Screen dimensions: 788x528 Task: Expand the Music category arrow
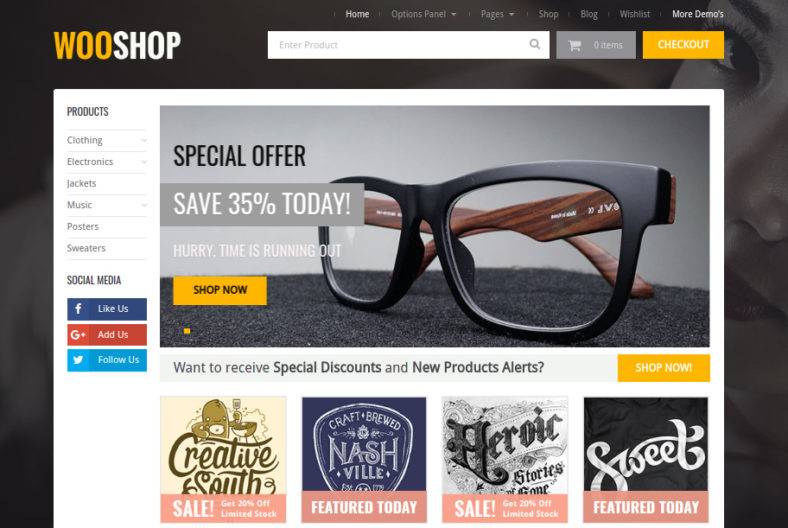point(144,205)
